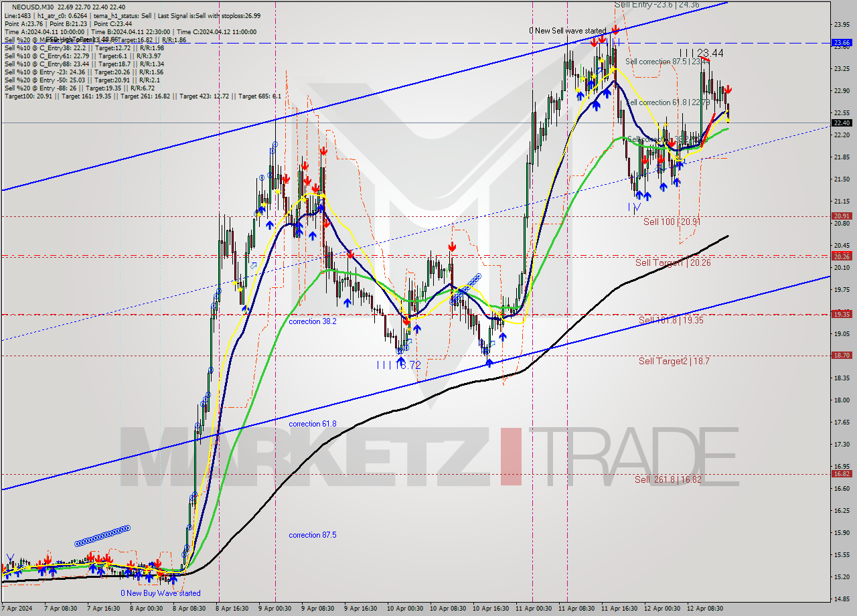Click the 21.50 value on price scale
Screen dimensions: 857x616
[x=842, y=179]
